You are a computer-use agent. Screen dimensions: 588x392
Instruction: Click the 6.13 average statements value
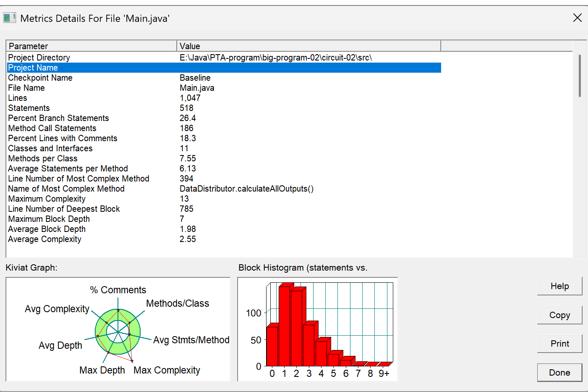[188, 168]
